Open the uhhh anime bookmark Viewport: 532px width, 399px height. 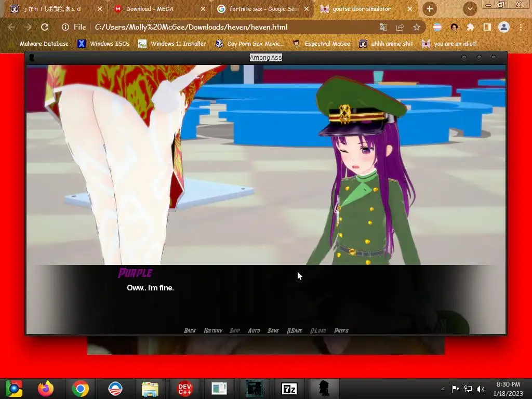(386, 44)
